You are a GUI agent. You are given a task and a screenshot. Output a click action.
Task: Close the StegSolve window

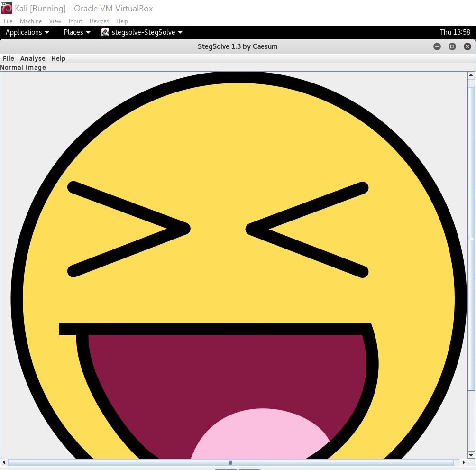tap(467, 46)
